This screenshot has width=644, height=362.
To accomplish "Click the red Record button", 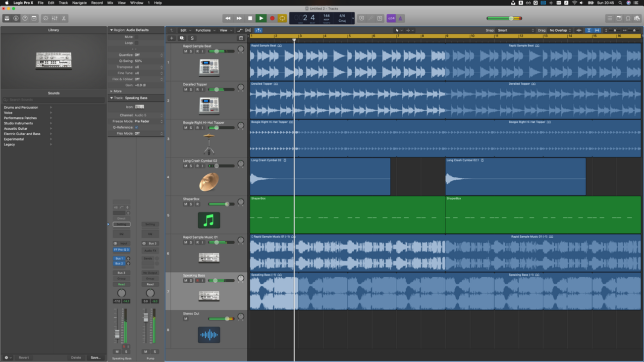I will tap(272, 18).
